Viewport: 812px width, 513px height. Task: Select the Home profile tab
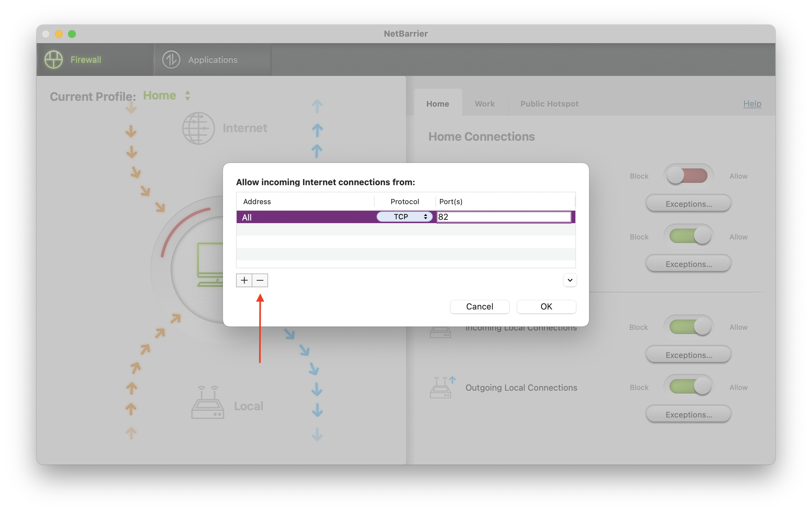[x=438, y=104]
